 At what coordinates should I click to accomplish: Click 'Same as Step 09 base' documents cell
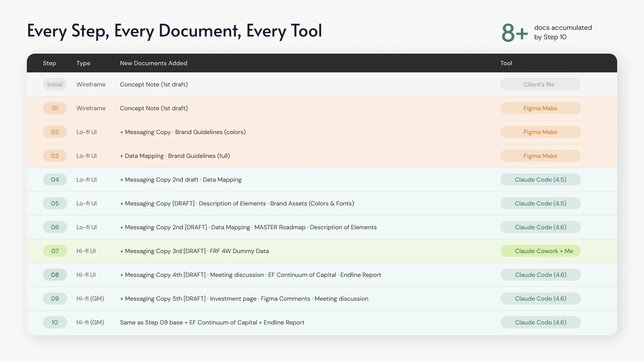coord(212,322)
